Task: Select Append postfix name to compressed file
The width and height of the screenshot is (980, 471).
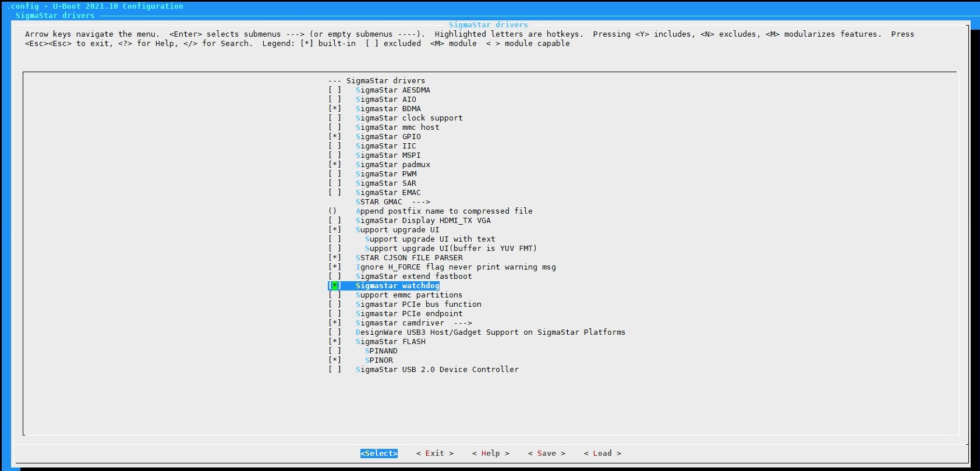Action: pyautogui.click(x=430, y=211)
